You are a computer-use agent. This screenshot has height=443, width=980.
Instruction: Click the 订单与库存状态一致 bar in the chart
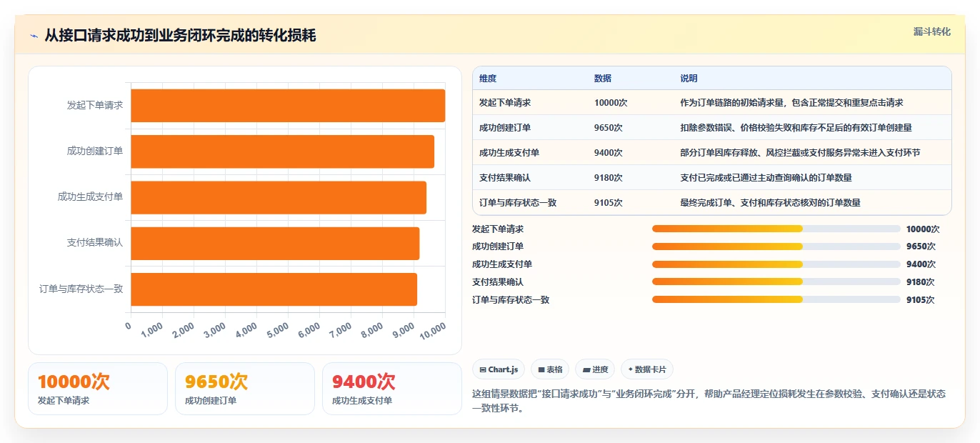pyautogui.click(x=274, y=289)
